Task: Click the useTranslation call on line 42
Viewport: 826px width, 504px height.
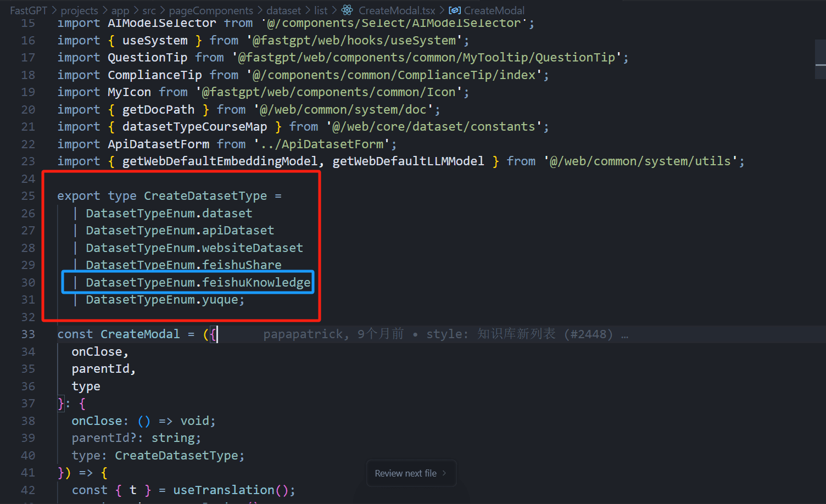Action: [224, 490]
